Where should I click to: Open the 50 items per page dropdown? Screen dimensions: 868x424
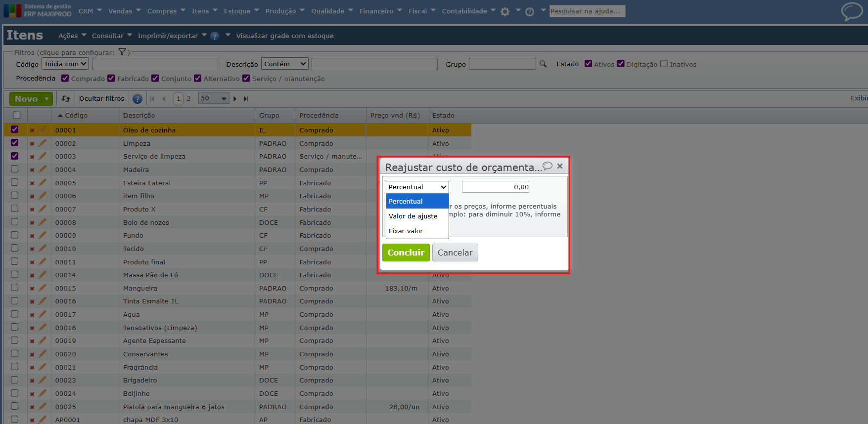213,98
